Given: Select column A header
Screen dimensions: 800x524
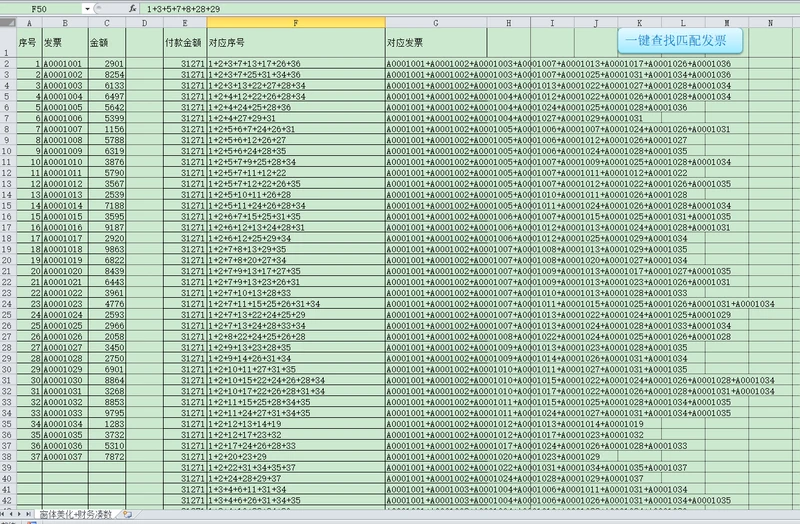Looking at the screenshot, I should coord(30,22).
